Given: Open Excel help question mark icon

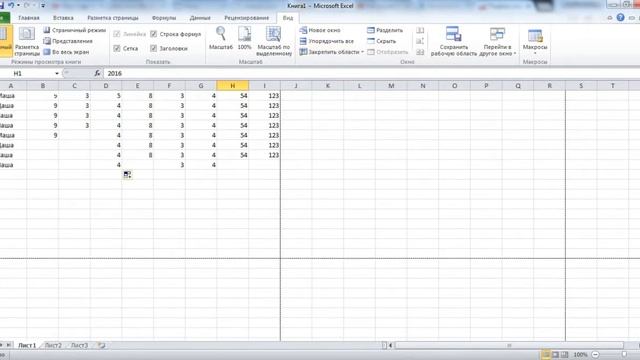Looking at the screenshot, I should pyautogui.click(x=620, y=18).
